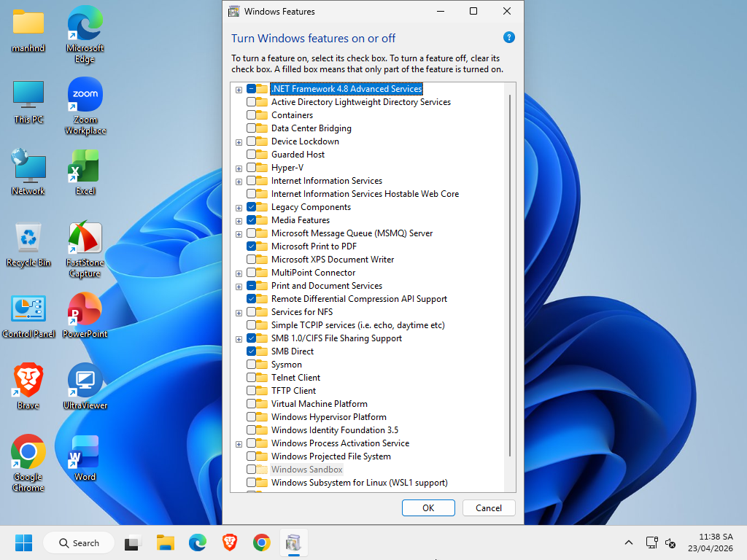
Task: Confirm changes with the OK button
Action: pyautogui.click(x=427, y=507)
